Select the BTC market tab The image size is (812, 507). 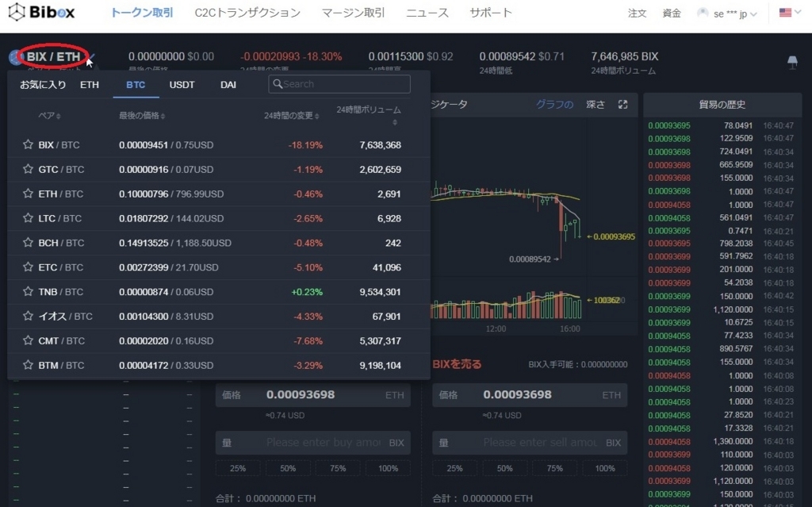(136, 84)
